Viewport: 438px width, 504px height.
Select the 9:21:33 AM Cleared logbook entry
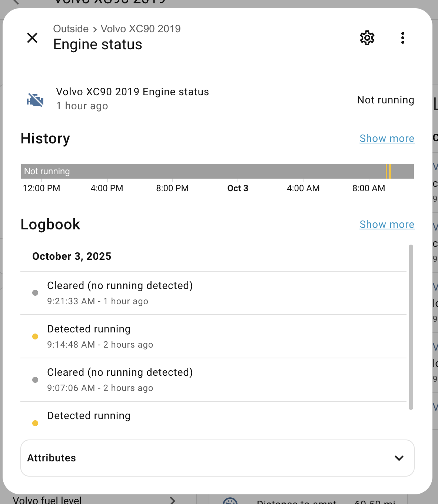[x=120, y=293]
